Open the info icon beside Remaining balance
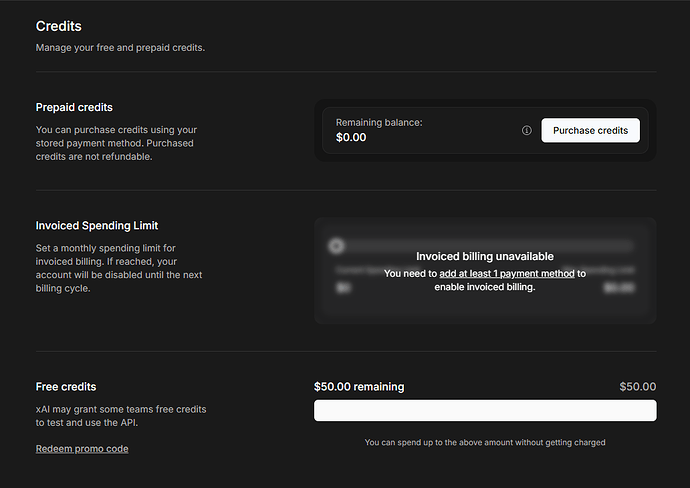This screenshot has height=488, width=690. (x=526, y=130)
